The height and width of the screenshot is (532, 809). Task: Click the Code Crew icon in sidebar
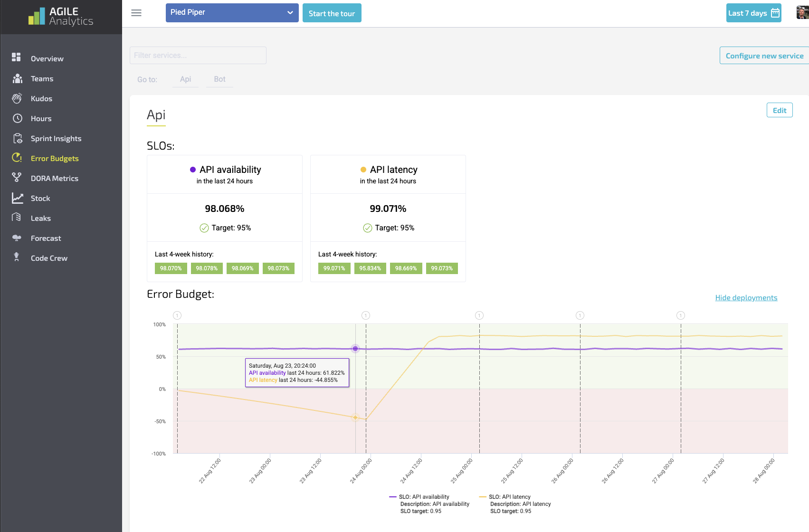(x=17, y=257)
